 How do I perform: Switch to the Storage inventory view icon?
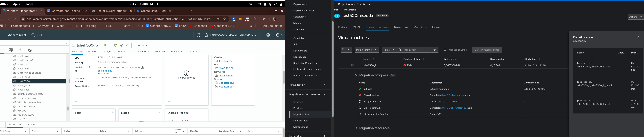click(x=21, y=50)
